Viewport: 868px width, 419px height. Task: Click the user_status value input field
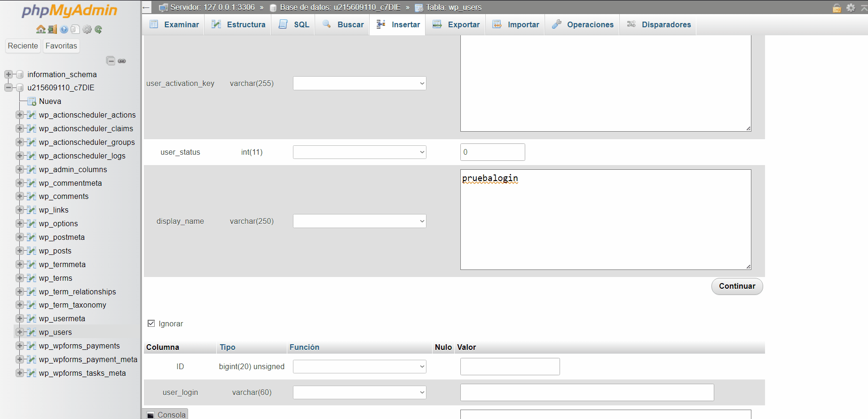[x=492, y=152]
